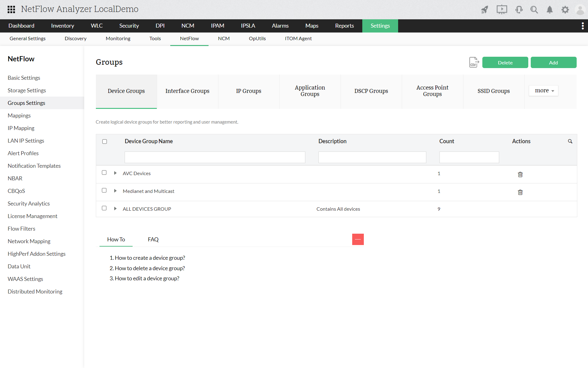
Task: Toggle the select-all checkbox in table header
Action: [104, 141]
